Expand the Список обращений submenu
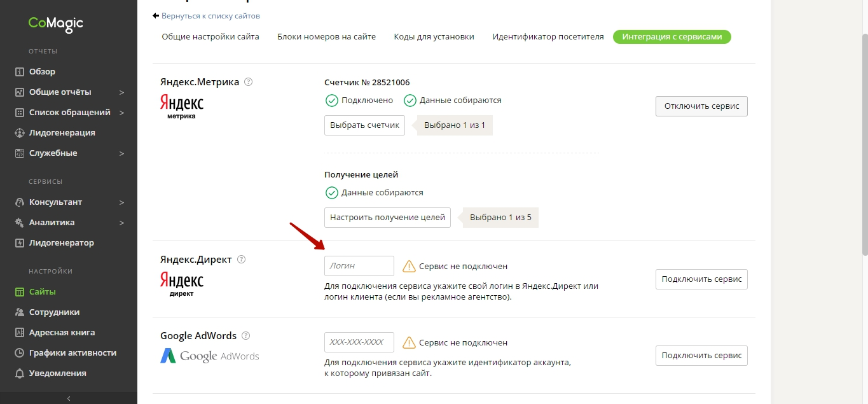 click(x=121, y=113)
